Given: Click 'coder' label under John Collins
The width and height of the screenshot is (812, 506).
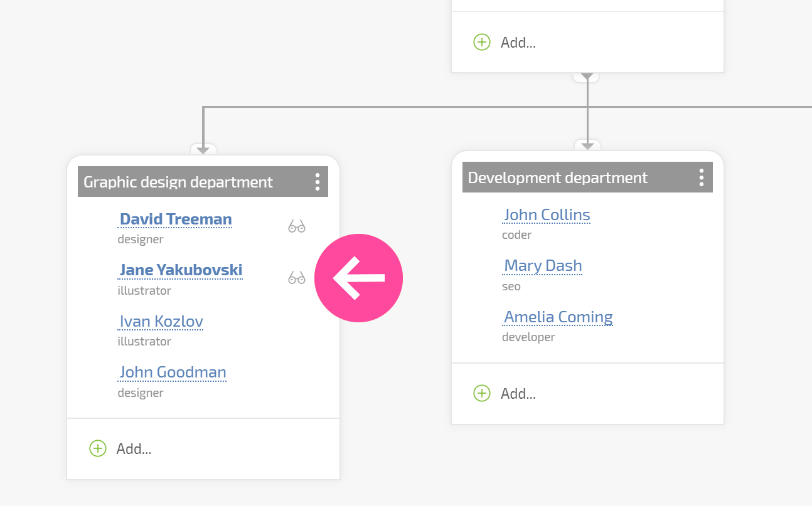Looking at the screenshot, I should (x=517, y=235).
